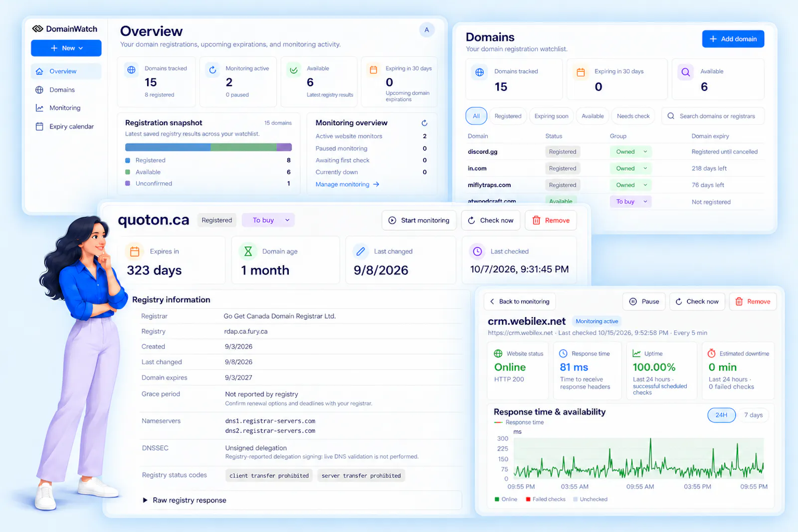Viewport: 798px width, 532px height.
Task: Select the Available filter tab
Action: 593,116
